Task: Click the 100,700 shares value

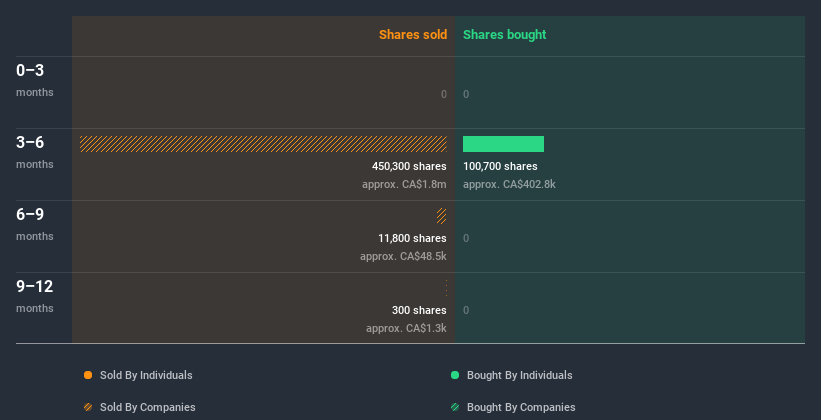Action: 500,166
